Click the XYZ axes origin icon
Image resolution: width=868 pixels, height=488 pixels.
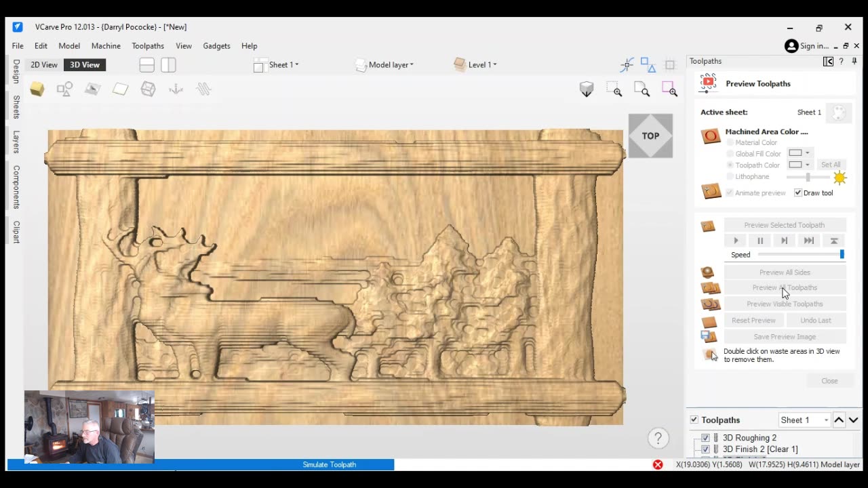pyautogui.click(x=176, y=89)
